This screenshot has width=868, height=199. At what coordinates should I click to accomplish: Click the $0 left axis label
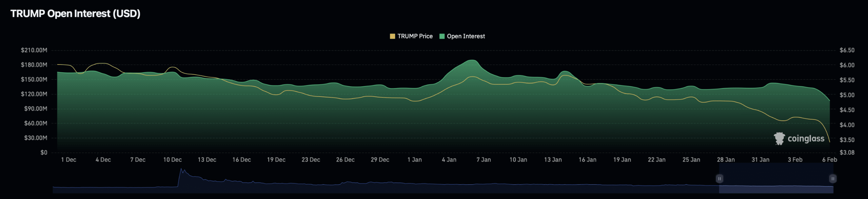(x=44, y=152)
